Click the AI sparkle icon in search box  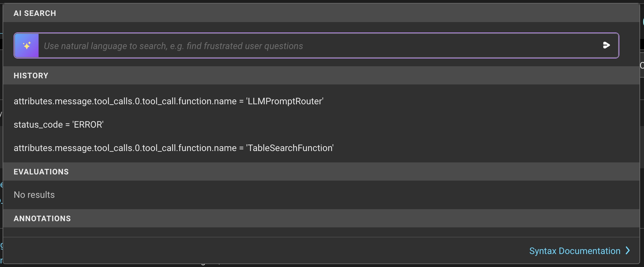pos(27,45)
